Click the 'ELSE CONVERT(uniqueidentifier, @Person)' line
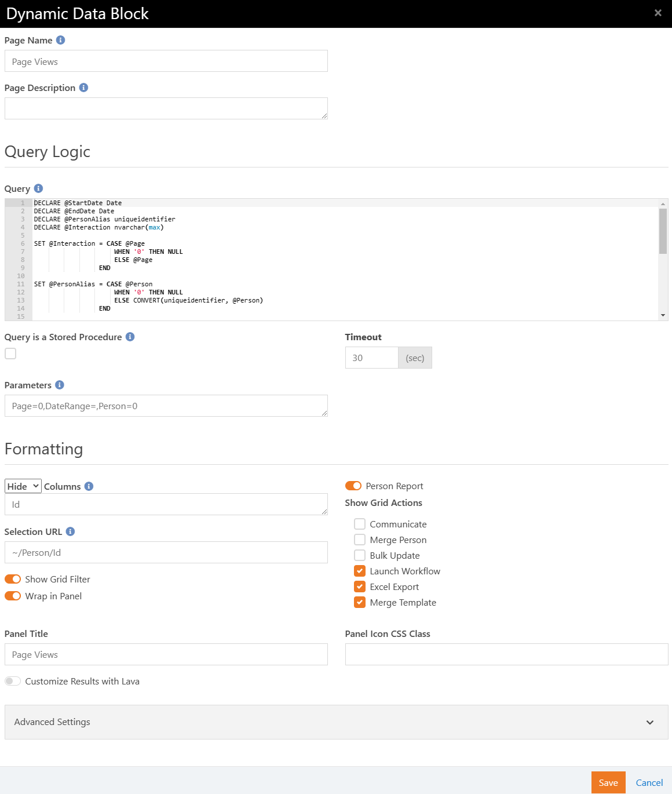This screenshot has width=672, height=794. click(189, 300)
